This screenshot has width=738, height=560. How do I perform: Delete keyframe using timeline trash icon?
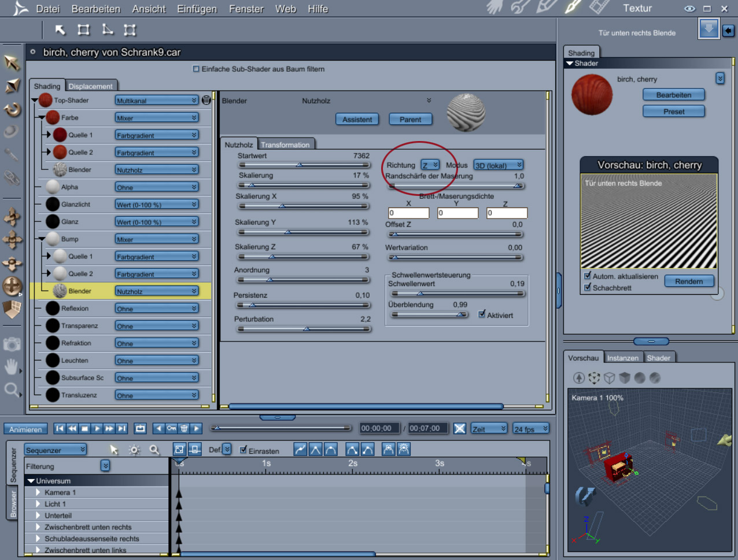(184, 428)
